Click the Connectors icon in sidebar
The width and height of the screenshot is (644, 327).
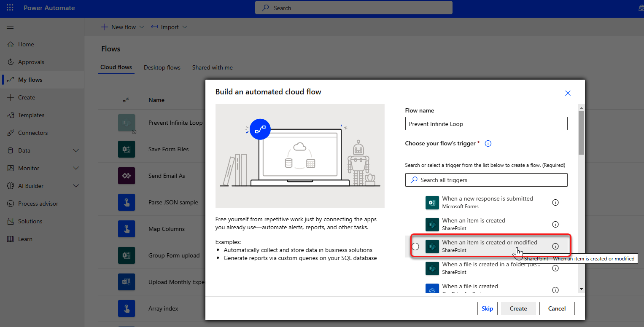click(x=11, y=133)
